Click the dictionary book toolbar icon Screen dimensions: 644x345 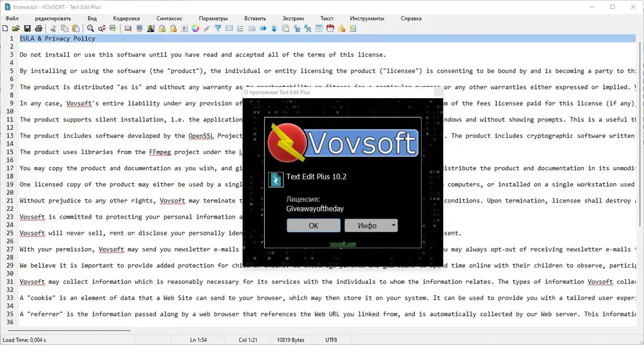tap(128, 28)
